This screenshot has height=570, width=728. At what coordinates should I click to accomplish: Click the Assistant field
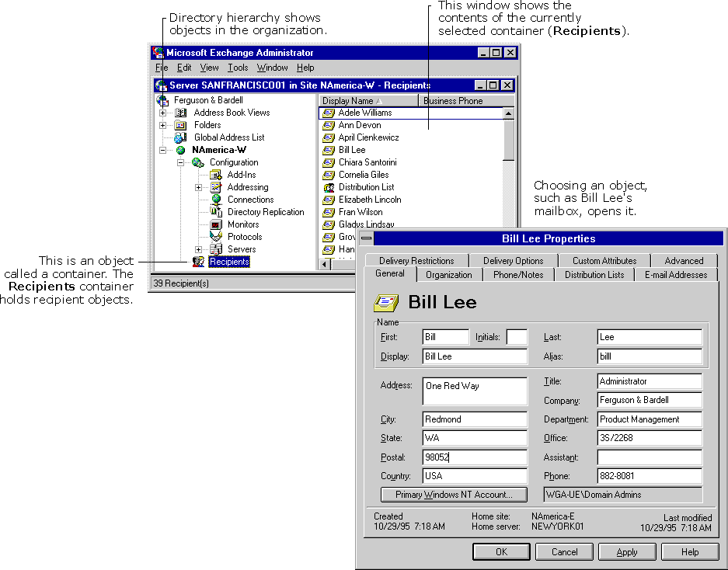pyautogui.click(x=650, y=457)
